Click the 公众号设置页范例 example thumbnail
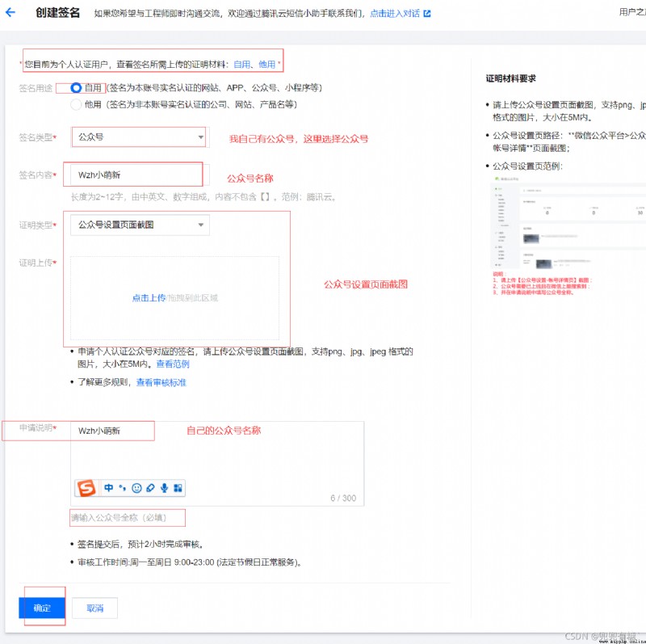Screen dimensions: 646x644 [x=568, y=235]
